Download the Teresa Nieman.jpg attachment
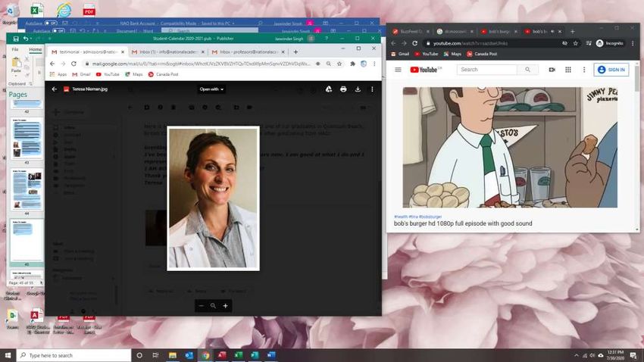The image size is (644, 362). tap(358, 89)
